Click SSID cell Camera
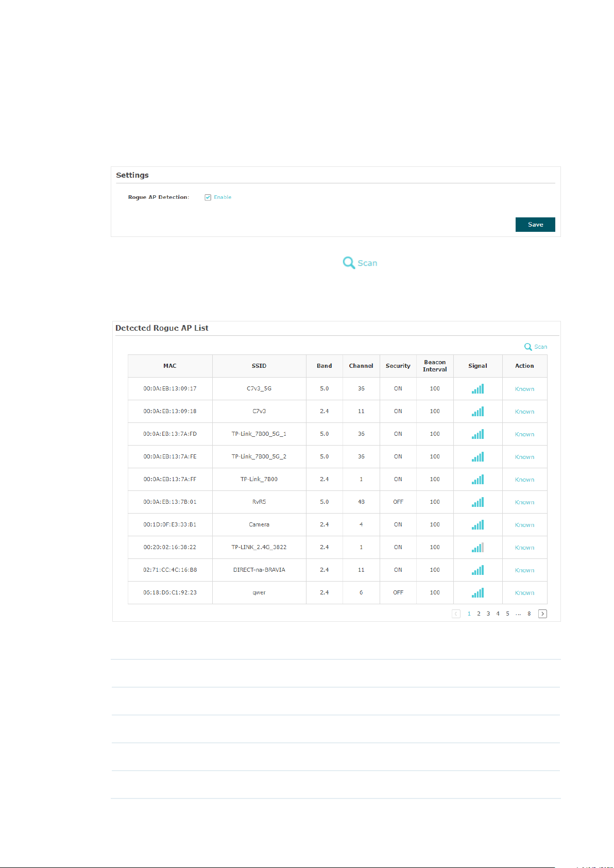614x868 pixels. tap(259, 524)
